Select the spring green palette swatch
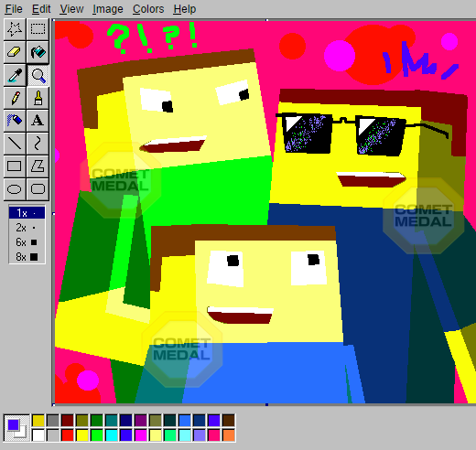Viewport: 476px width, 450px height. point(170,435)
